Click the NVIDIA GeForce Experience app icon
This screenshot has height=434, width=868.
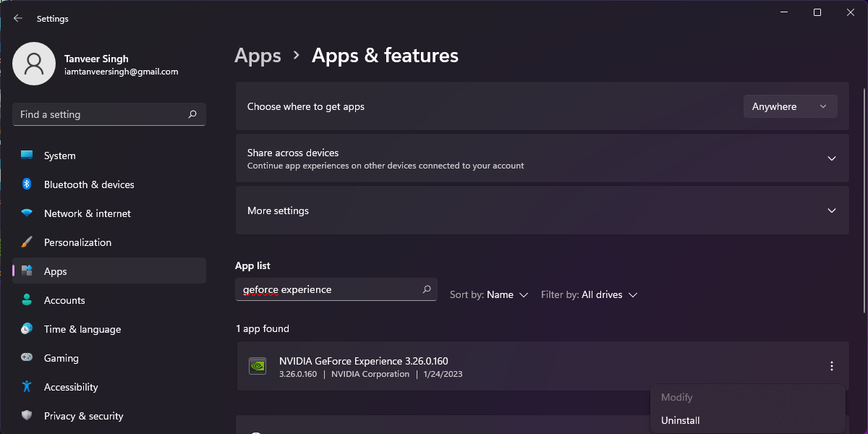pyautogui.click(x=258, y=366)
